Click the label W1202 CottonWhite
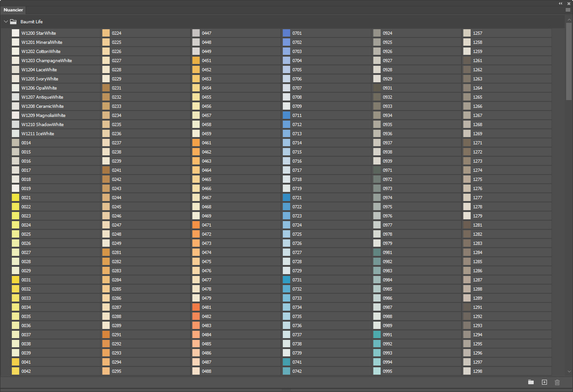Screen dimensions: 573x392 click(x=41, y=51)
